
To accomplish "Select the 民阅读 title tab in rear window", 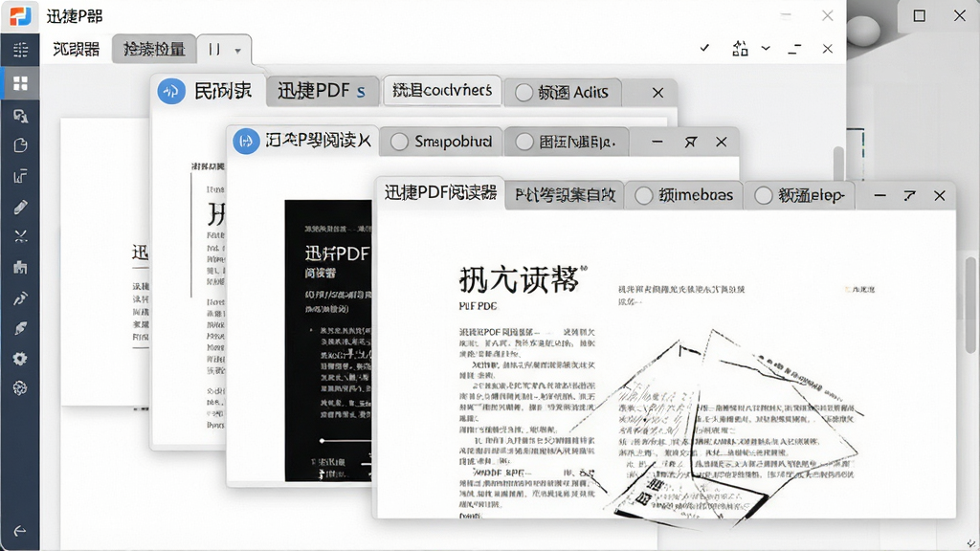I will [x=222, y=91].
